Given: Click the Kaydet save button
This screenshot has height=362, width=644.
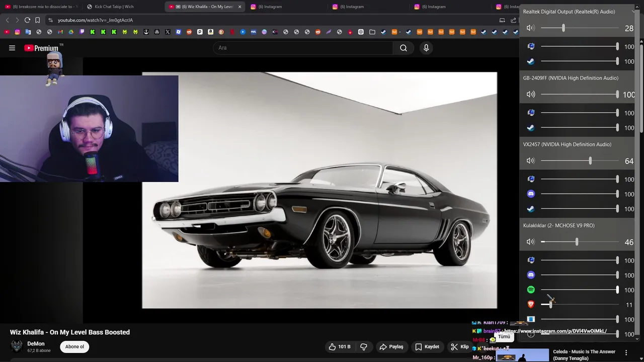Looking at the screenshot, I should [x=427, y=347].
